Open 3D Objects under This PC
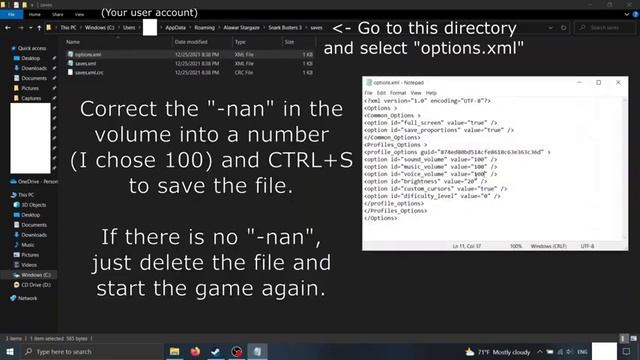 click(33, 205)
